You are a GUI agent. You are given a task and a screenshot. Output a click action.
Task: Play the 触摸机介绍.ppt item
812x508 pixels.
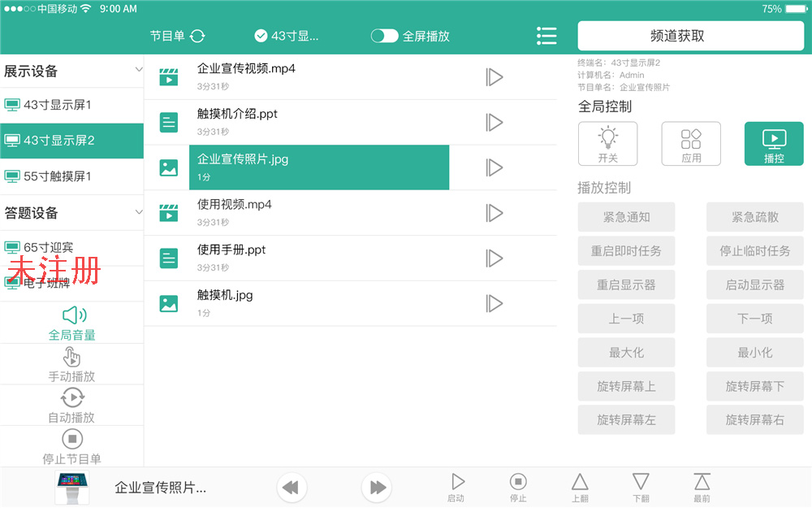pos(495,122)
